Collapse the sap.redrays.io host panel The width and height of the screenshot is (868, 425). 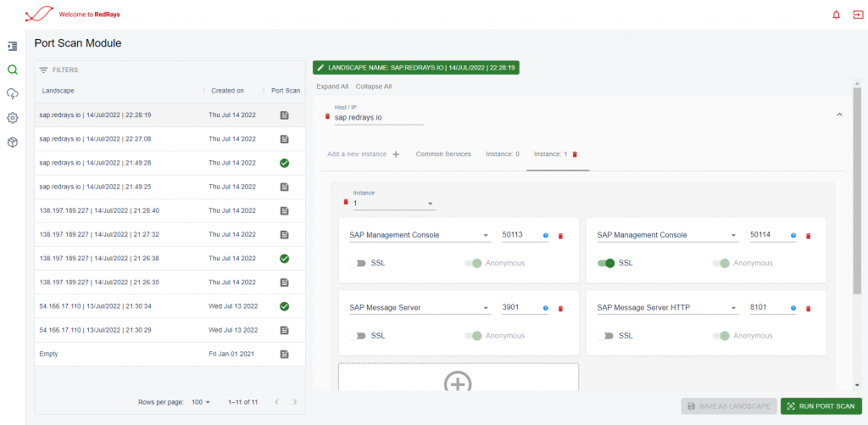tap(839, 115)
